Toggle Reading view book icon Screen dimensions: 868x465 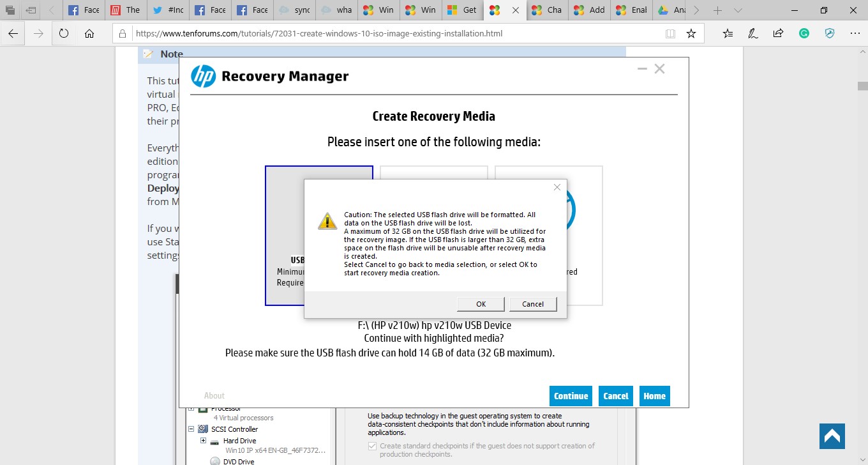670,33
